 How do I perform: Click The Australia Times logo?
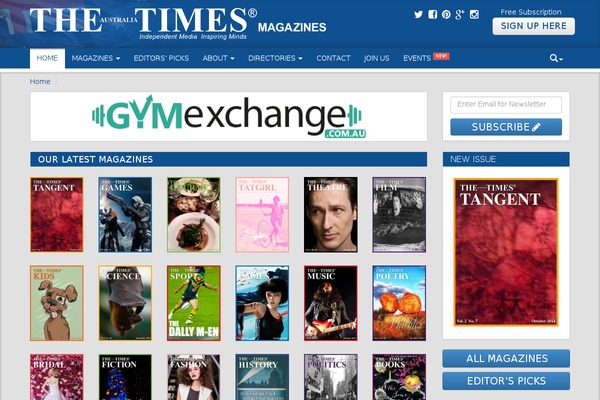pyautogui.click(x=178, y=23)
